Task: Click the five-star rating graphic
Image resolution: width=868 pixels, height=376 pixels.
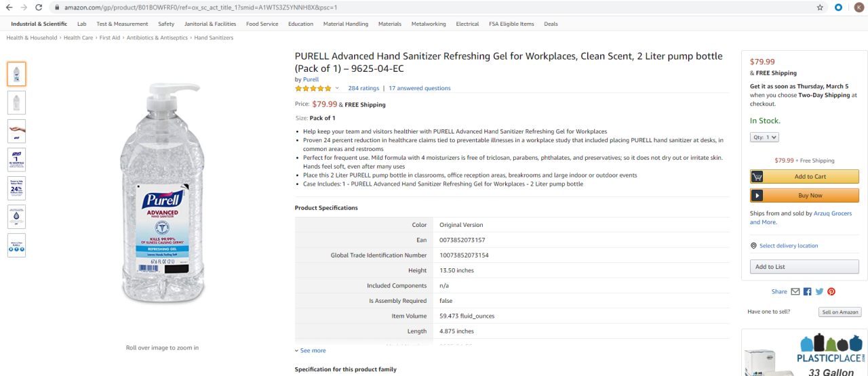Action: coord(313,88)
